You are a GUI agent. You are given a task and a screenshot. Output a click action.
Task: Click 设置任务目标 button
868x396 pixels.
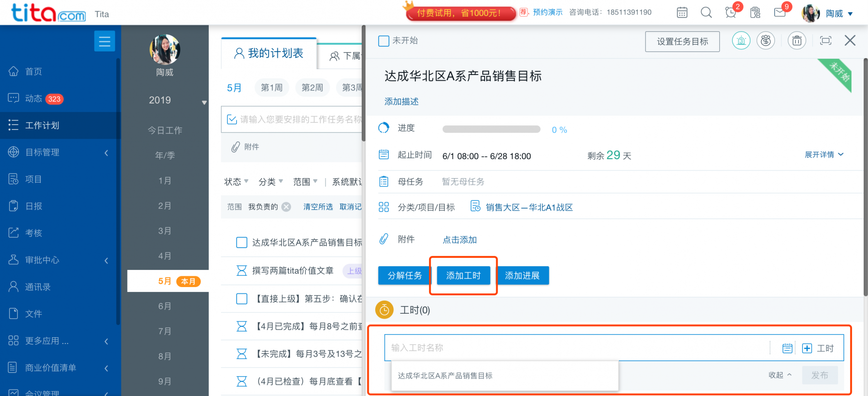pos(682,42)
